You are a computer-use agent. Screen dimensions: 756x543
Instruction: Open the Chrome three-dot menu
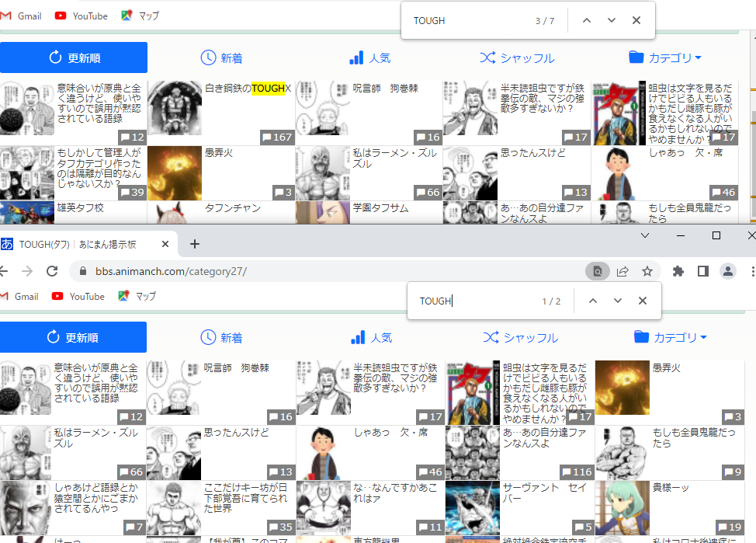point(751,271)
